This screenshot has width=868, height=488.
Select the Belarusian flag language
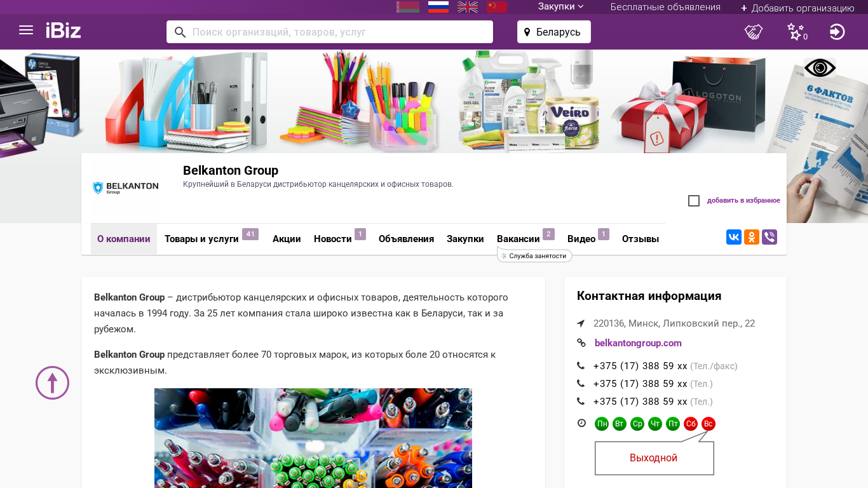[x=408, y=7]
